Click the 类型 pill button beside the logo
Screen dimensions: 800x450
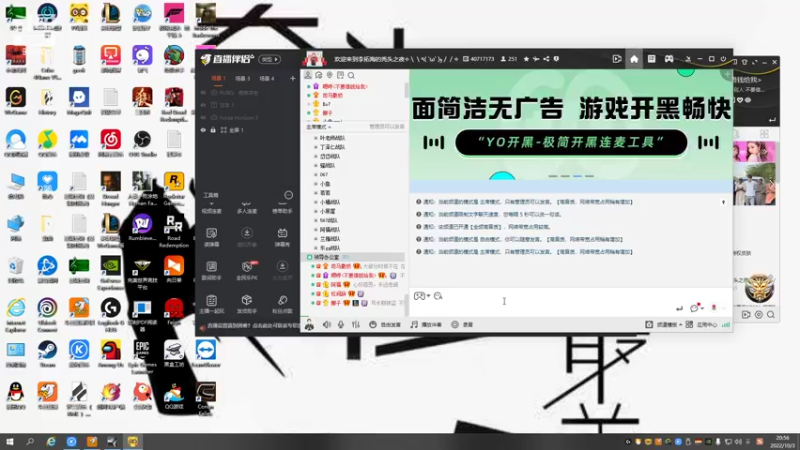coord(269,59)
